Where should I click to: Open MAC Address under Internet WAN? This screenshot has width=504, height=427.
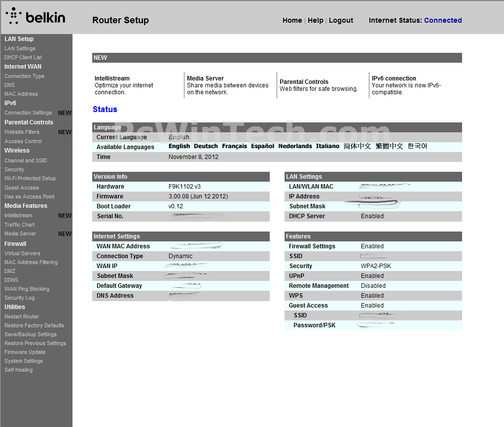coord(21,94)
